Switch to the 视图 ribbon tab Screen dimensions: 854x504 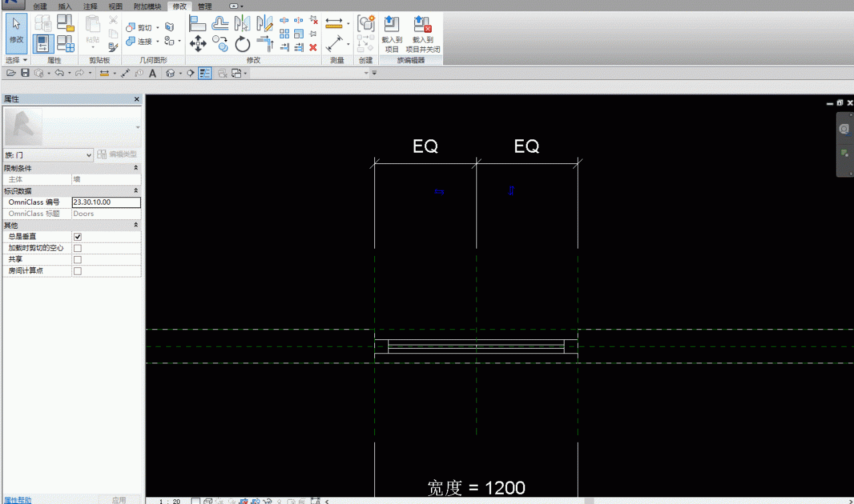point(115,7)
